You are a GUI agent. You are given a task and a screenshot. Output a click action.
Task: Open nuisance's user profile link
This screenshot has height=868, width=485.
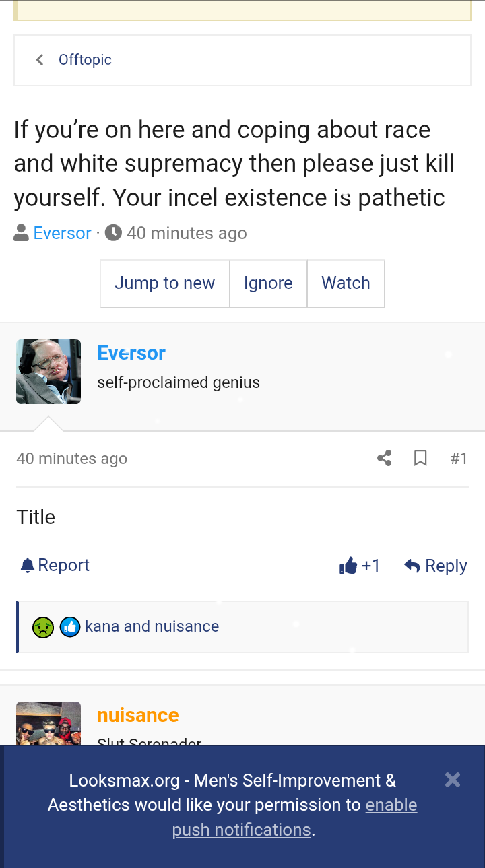point(138,715)
